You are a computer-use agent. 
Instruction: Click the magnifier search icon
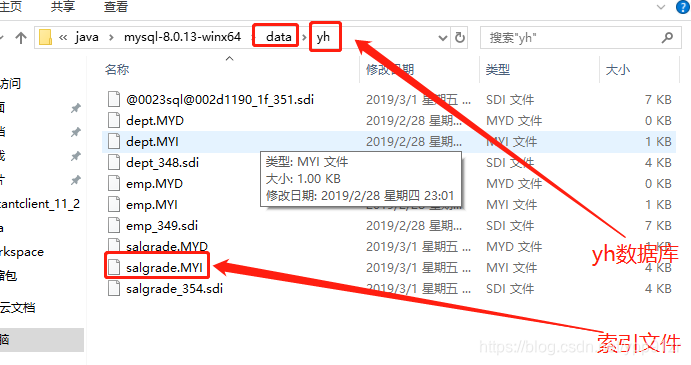point(667,38)
